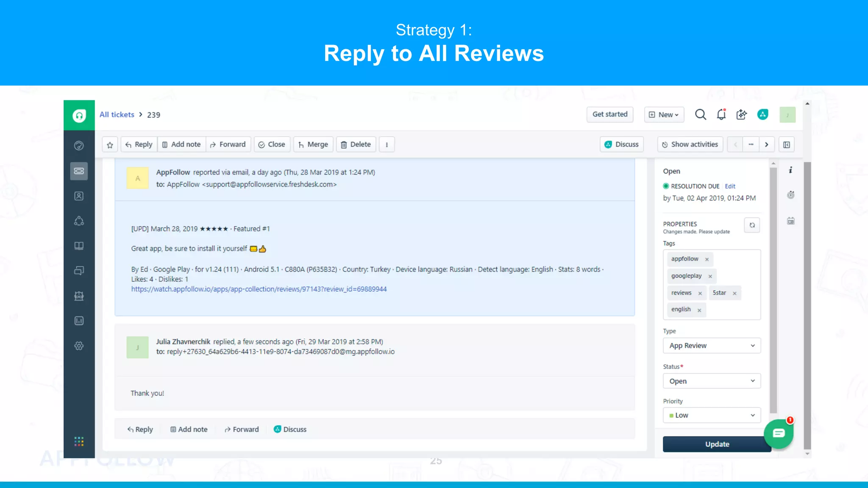Click Julia Zhavnerchik's avatar

[137, 347]
